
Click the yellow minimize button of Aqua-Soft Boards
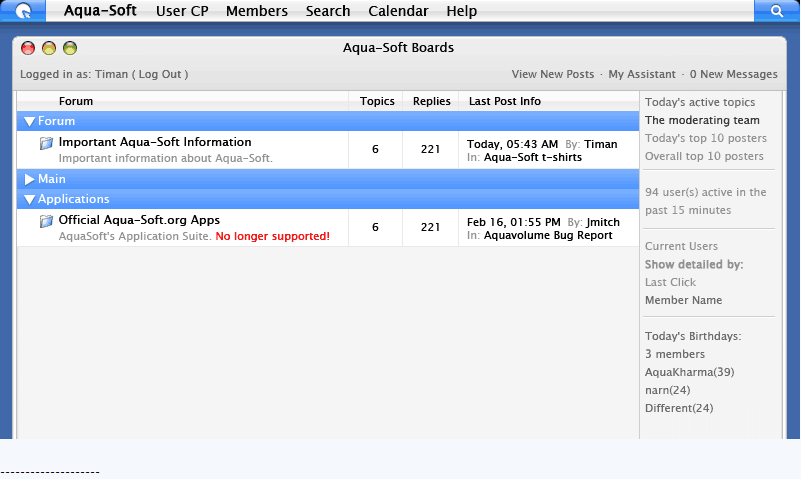(49, 48)
